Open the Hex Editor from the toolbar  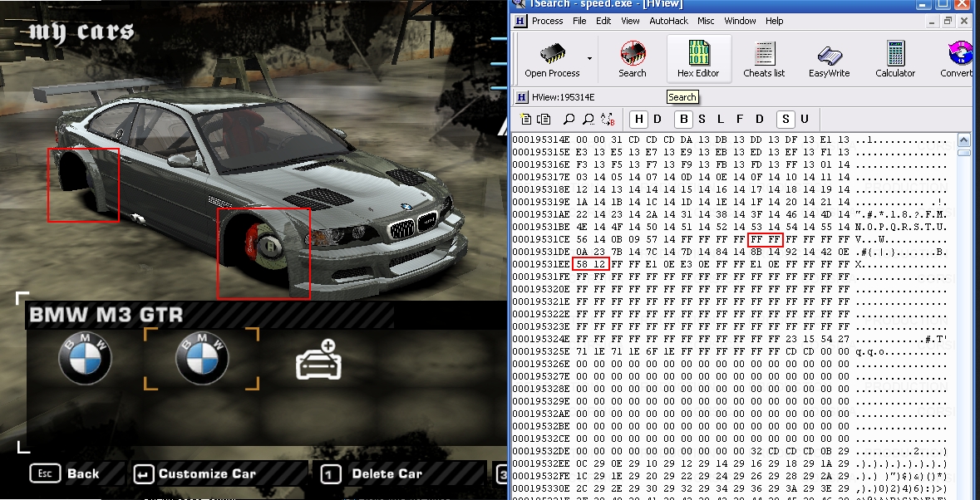pos(698,59)
